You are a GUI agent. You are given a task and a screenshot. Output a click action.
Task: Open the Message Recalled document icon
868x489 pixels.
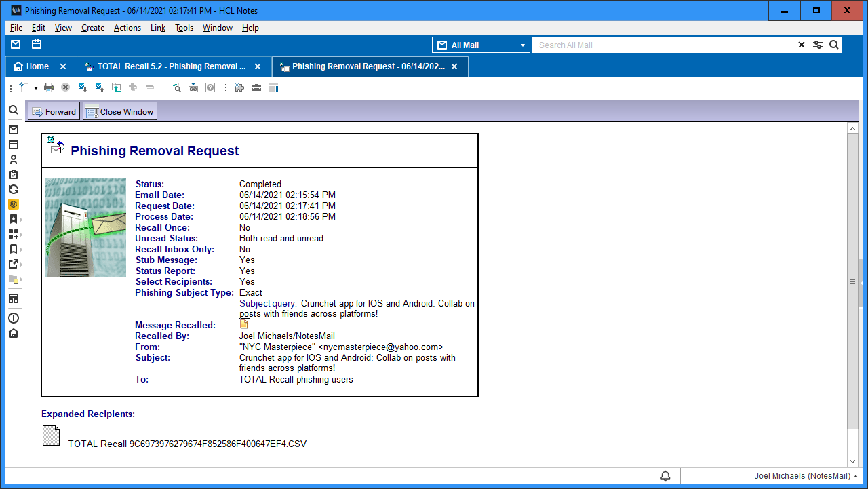[x=244, y=324]
